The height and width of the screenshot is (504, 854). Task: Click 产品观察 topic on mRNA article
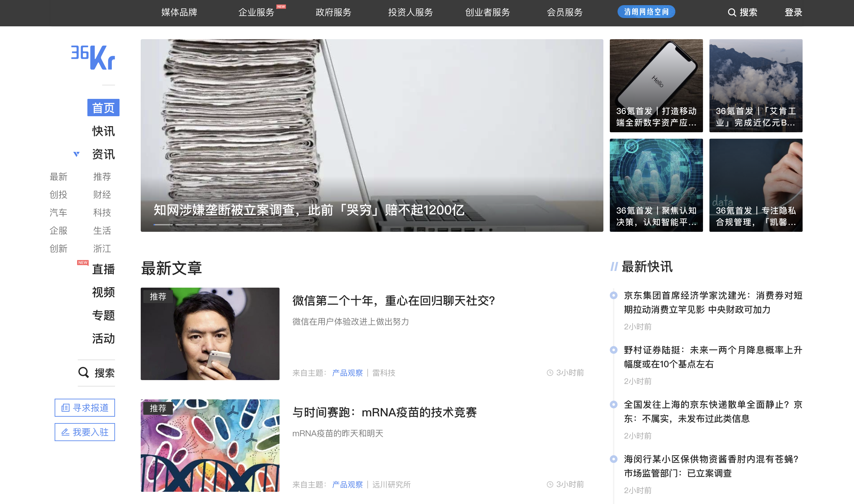347,485
